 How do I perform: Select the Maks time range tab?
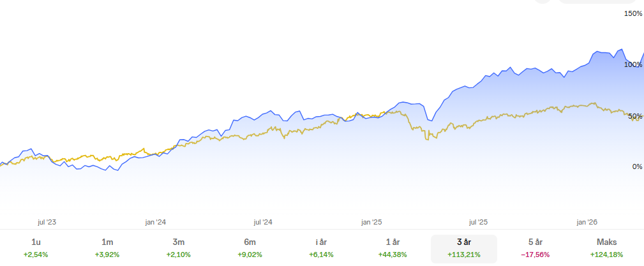pos(607,248)
